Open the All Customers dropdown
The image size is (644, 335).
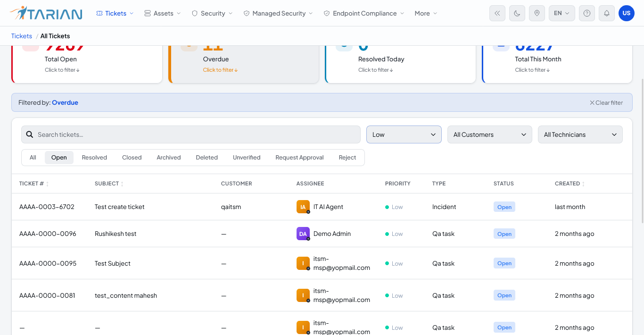point(490,134)
